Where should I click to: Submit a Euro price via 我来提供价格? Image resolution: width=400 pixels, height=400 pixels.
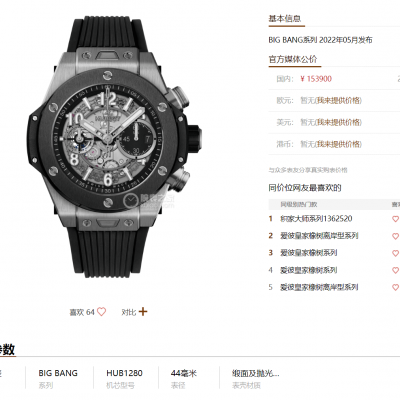339,100
